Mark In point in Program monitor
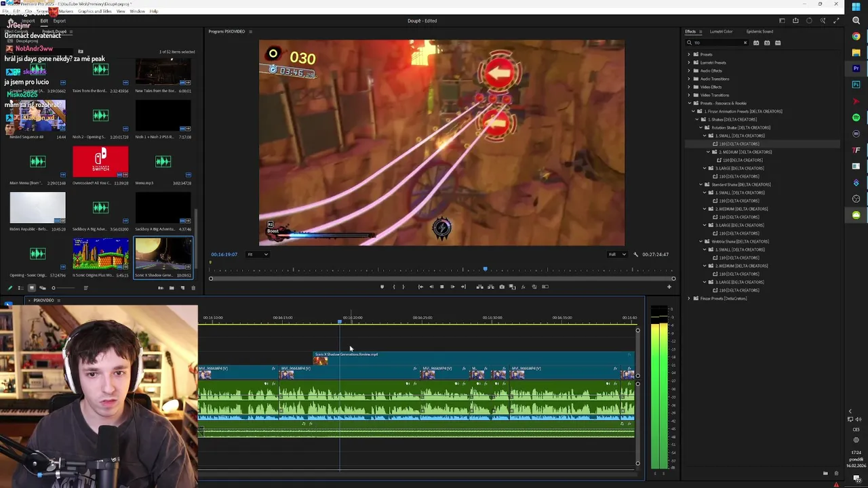The image size is (868, 488). (x=393, y=287)
